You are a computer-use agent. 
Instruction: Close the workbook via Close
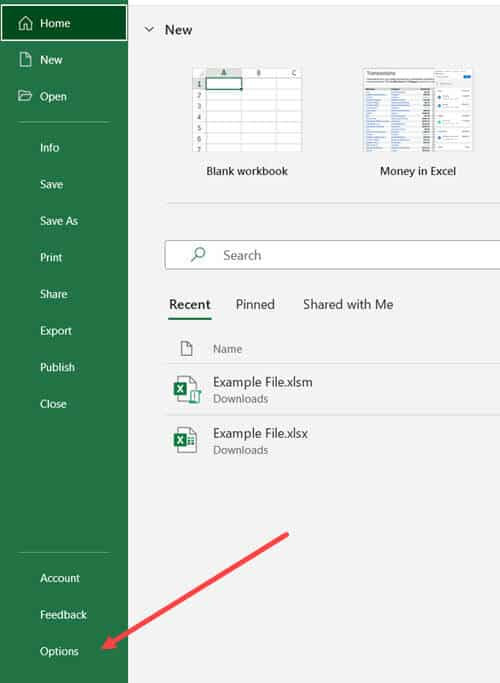tap(53, 404)
